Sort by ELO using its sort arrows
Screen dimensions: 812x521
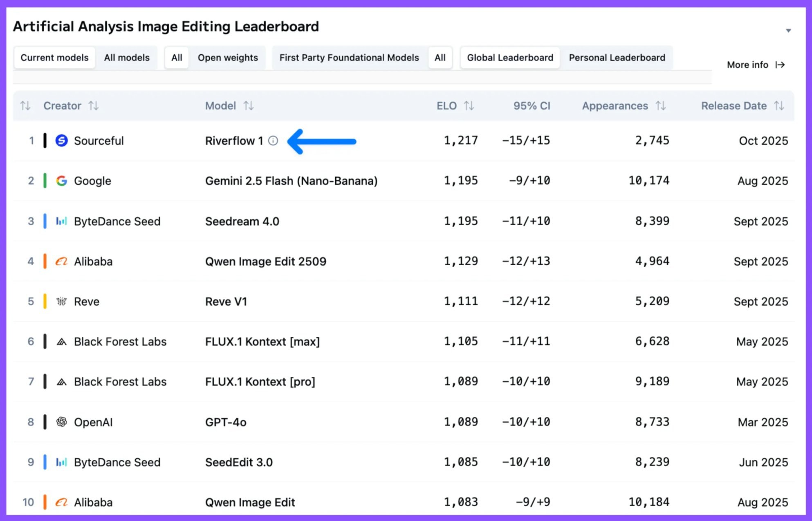tap(469, 106)
